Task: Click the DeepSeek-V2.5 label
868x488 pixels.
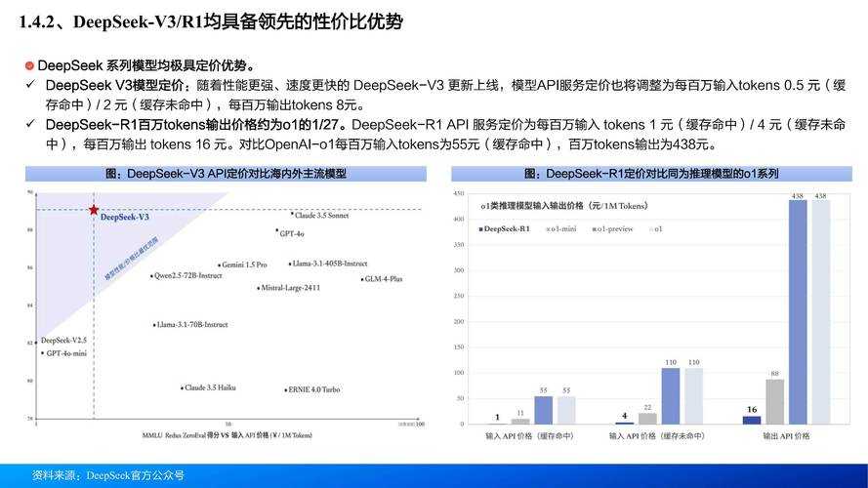Action: 63,341
